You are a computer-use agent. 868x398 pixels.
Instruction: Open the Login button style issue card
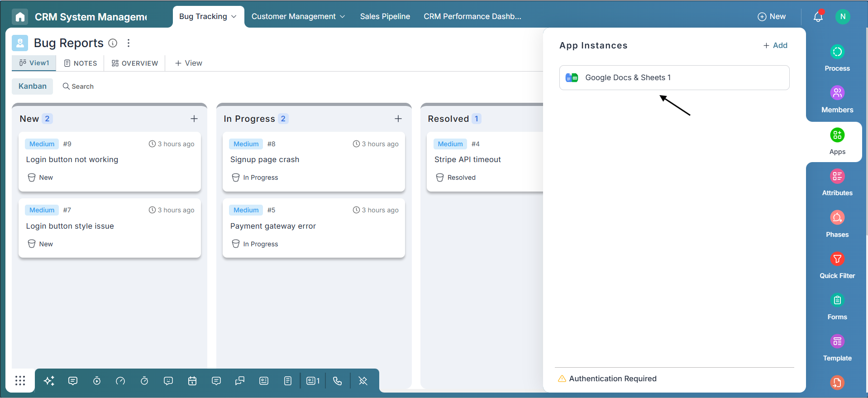pyautogui.click(x=110, y=228)
